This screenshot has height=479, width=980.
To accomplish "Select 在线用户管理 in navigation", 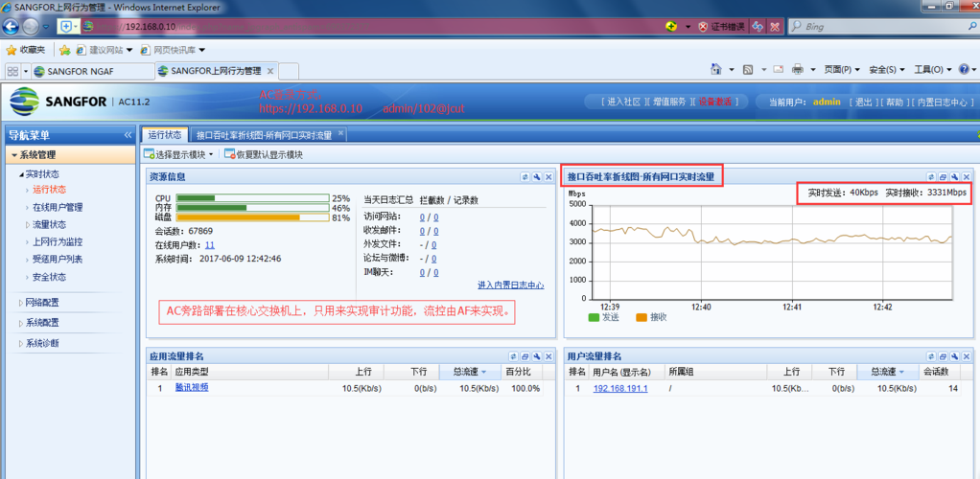I will pyautogui.click(x=58, y=207).
